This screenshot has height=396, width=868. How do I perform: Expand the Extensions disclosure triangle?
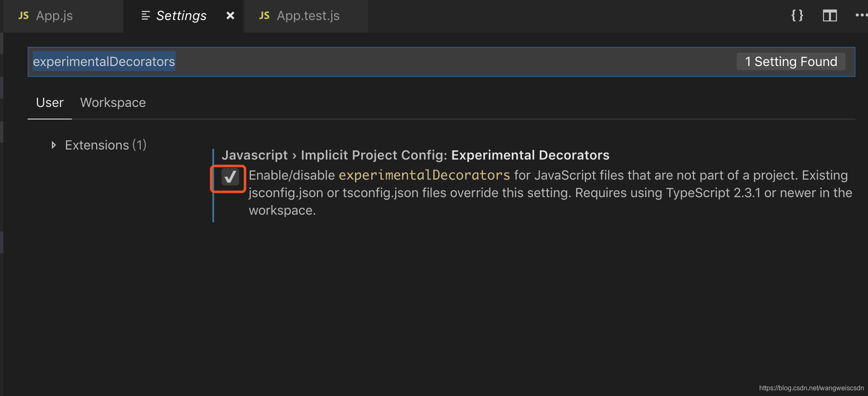click(54, 145)
